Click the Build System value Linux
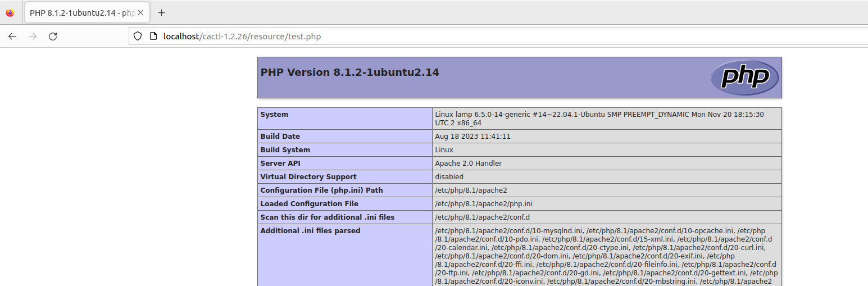The width and height of the screenshot is (868, 286). 444,150
